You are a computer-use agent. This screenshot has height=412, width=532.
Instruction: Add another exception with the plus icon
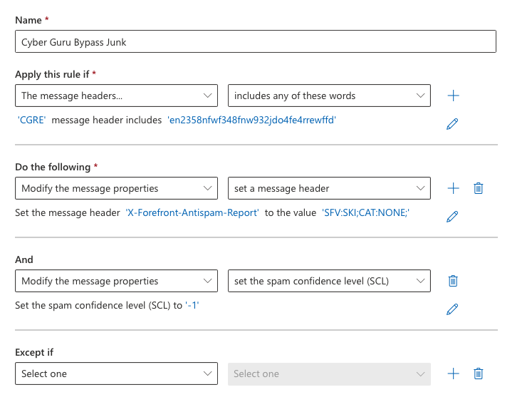pyautogui.click(x=453, y=374)
